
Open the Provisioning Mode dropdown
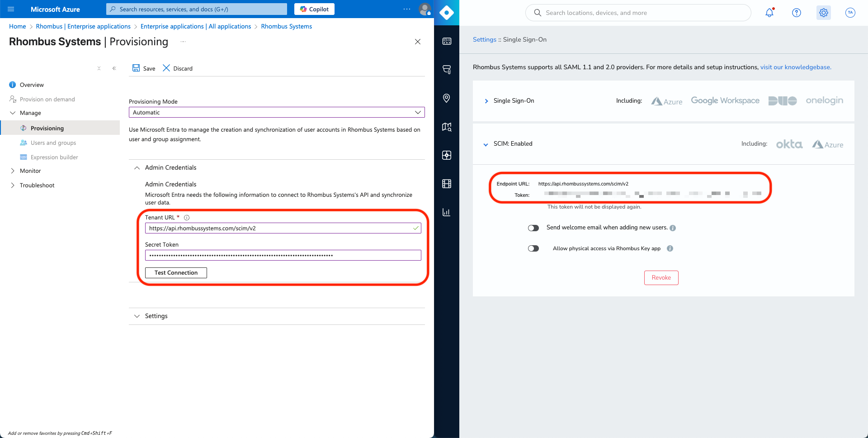pos(277,112)
